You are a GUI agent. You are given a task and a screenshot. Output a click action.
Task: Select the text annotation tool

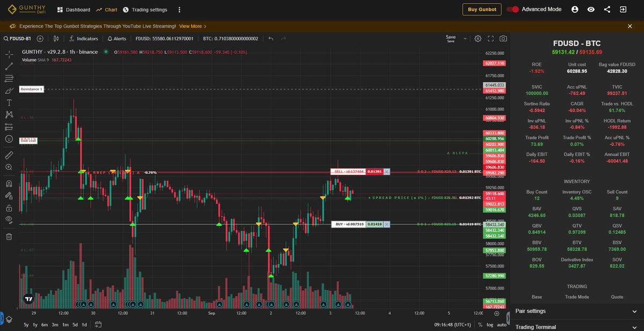click(9, 102)
